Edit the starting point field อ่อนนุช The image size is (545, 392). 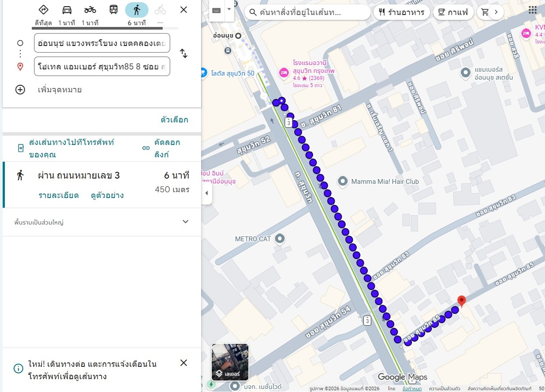pyautogui.click(x=102, y=43)
